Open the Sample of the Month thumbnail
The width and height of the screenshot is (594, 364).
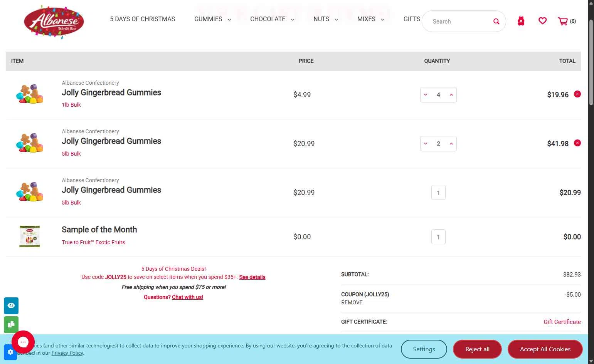pyautogui.click(x=30, y=236)
